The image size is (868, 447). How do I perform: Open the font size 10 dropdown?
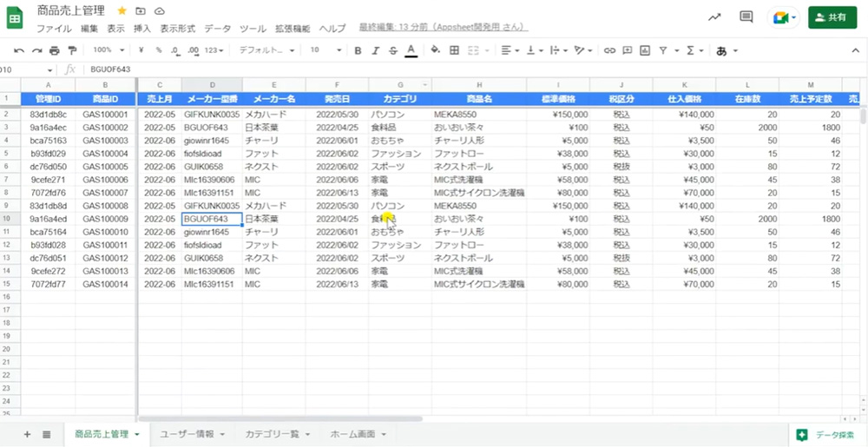pyautogui.click(x=325, y=50)
